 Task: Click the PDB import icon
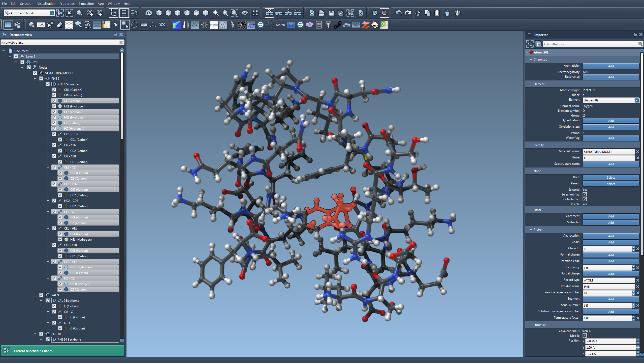[214, 25]
